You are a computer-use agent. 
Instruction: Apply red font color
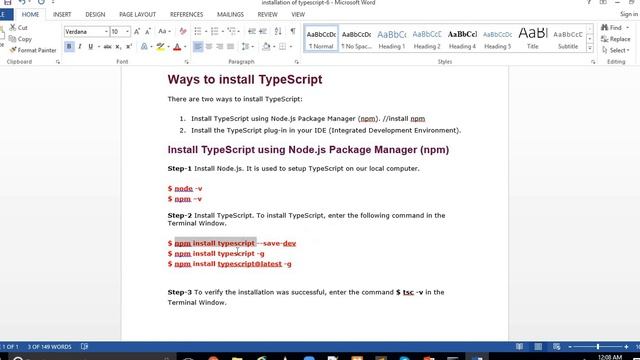[177, 47]
